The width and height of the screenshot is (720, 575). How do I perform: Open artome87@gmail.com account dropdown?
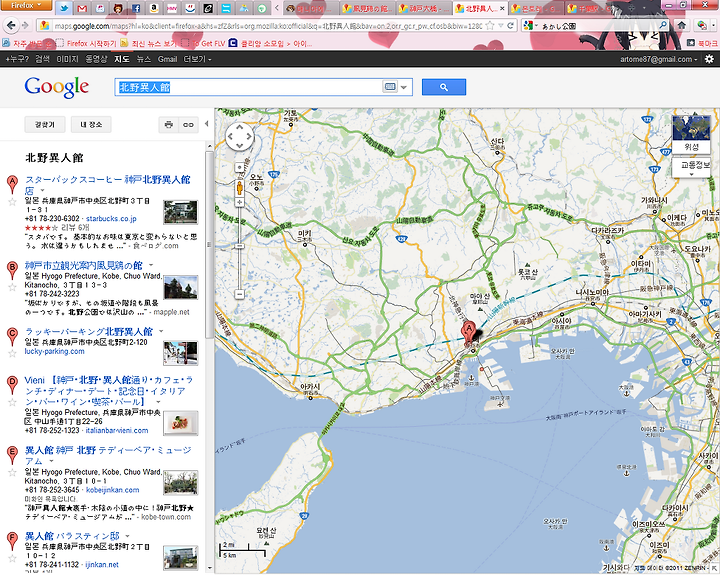tap(658, 59)
